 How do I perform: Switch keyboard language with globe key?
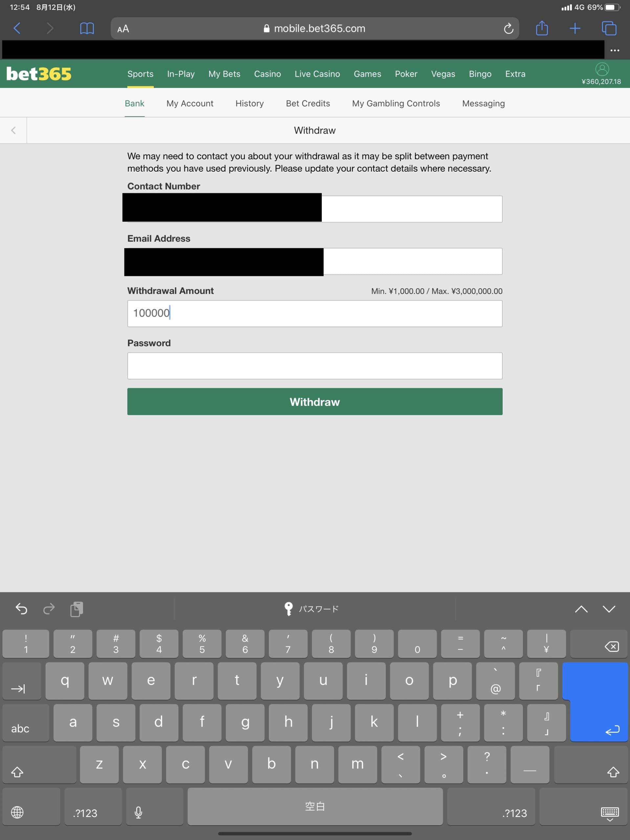tap(31, 806)
